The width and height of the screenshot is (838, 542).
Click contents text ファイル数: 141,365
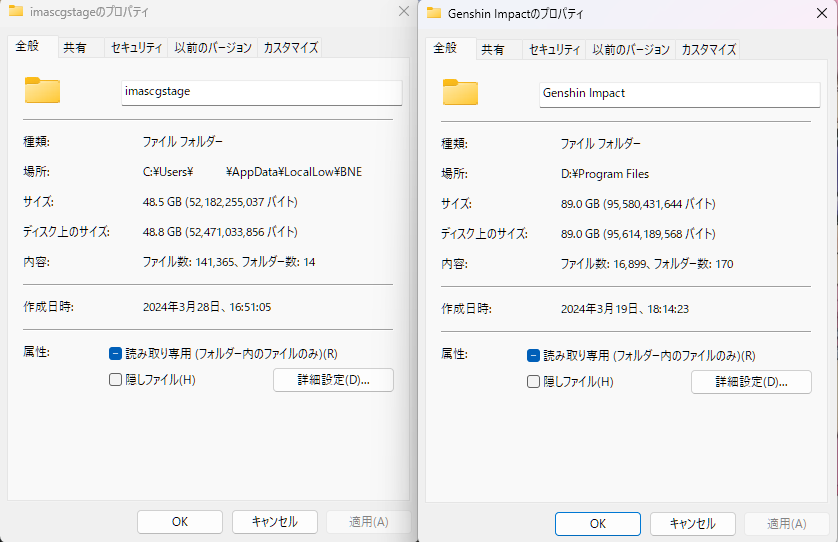tap(188, 262)
